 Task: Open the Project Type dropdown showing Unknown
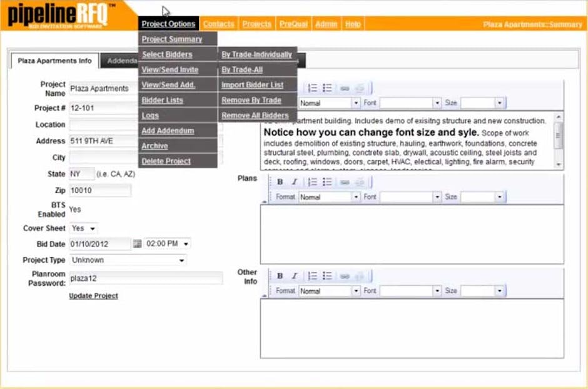(x=128, y=260)
